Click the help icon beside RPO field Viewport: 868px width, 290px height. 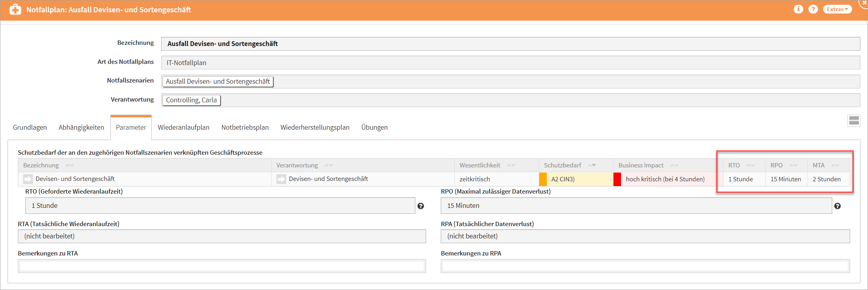coord(837,206)
